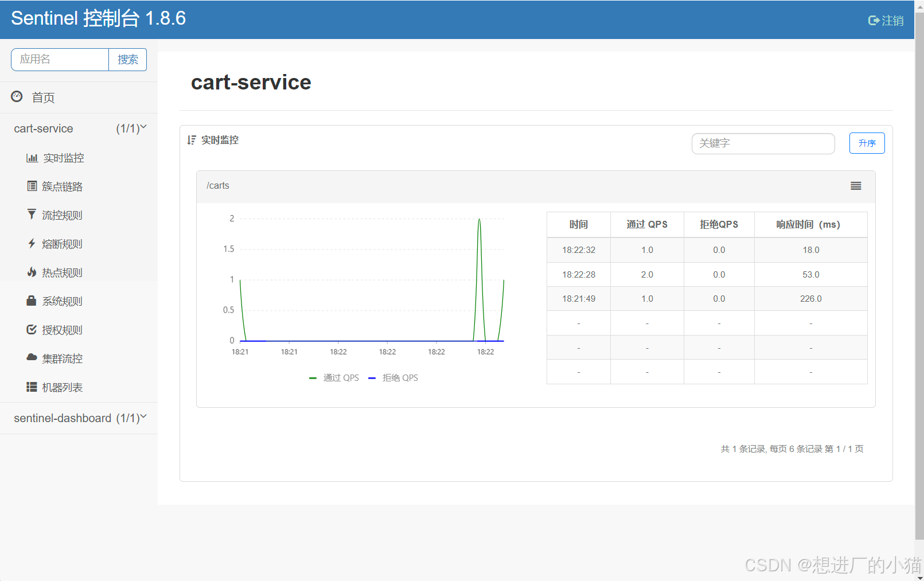Open the 系统规则 menu item
The width and height of the screenshot is (924, 581).
pos(63,301)
